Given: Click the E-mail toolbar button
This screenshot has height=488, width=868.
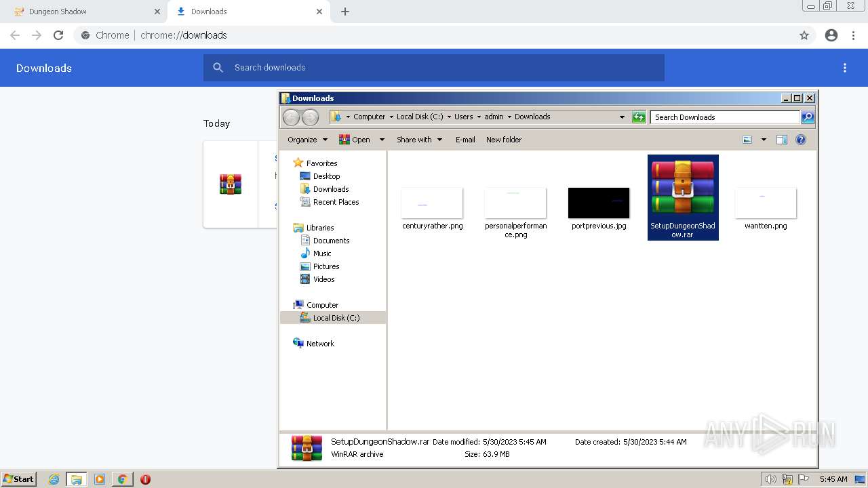Looking at the screenshot, I should pyautogui.click(x=465, y=140).
